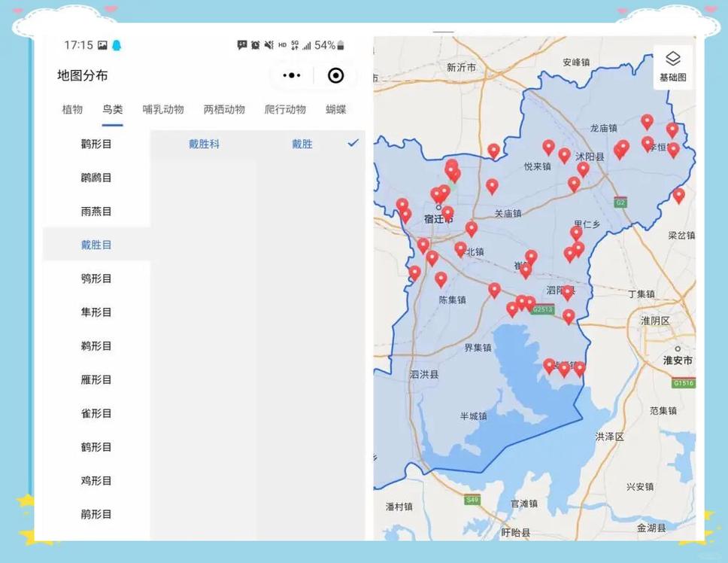Switch to the 蝴蝶 tab
728x563 pixels.
(x=334, y=109)
